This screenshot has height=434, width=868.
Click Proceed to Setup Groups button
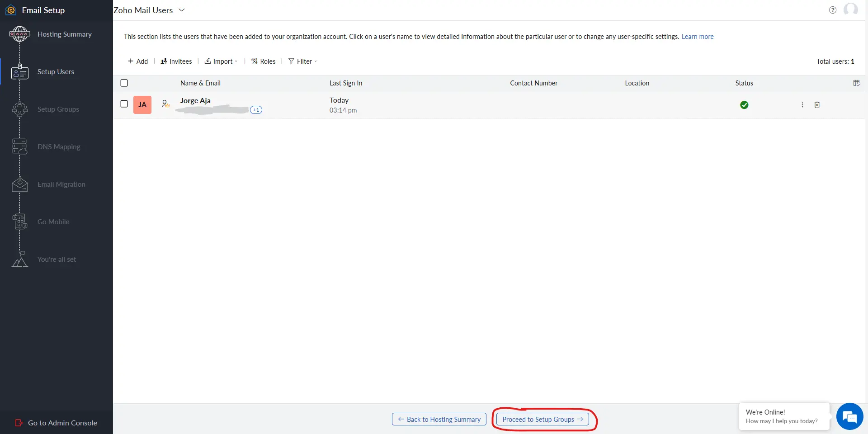coord(542,420)
